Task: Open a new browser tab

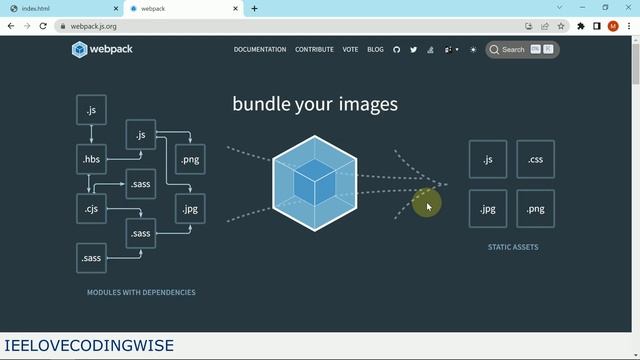Action: (254, 9)
